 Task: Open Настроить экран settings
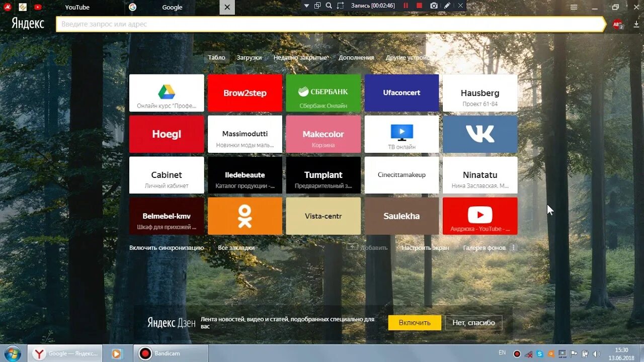pyautogui.click(x=425, y=248)
